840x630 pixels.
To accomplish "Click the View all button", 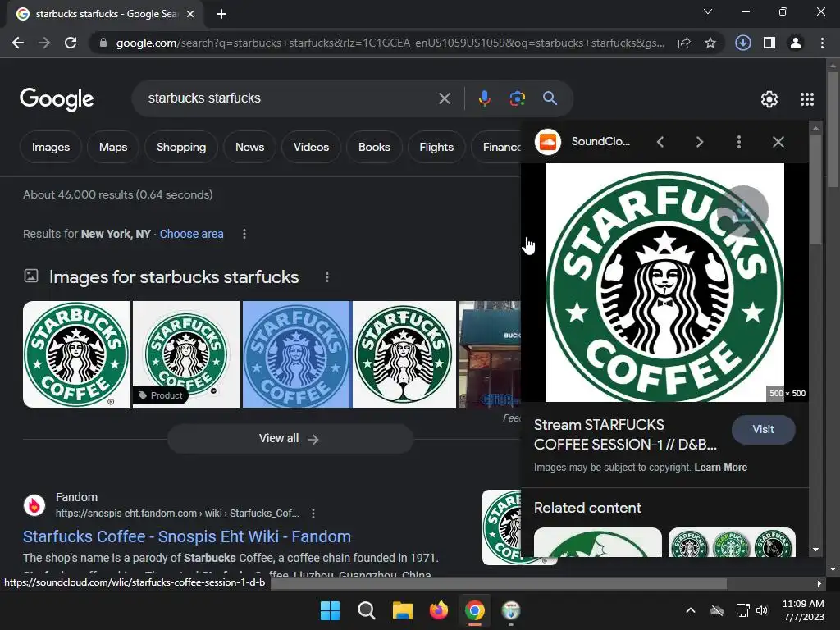I will click(x=290, y=439).
